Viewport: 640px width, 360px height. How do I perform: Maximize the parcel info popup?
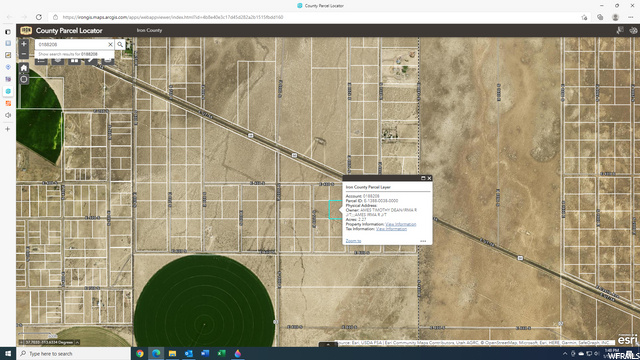[423, 178]
